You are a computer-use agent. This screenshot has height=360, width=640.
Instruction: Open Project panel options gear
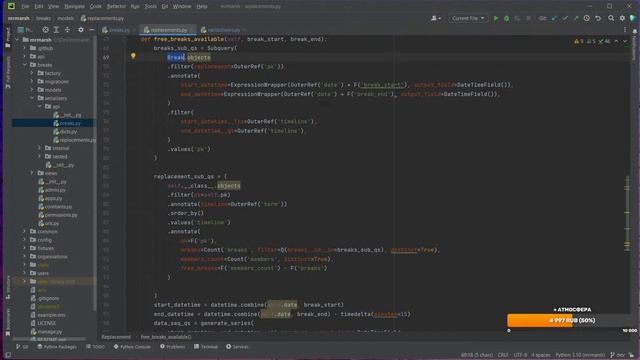81,30
